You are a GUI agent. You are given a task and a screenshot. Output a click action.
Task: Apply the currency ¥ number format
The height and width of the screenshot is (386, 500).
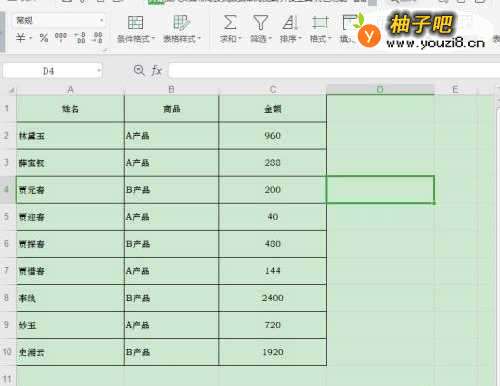pos(21,38)
